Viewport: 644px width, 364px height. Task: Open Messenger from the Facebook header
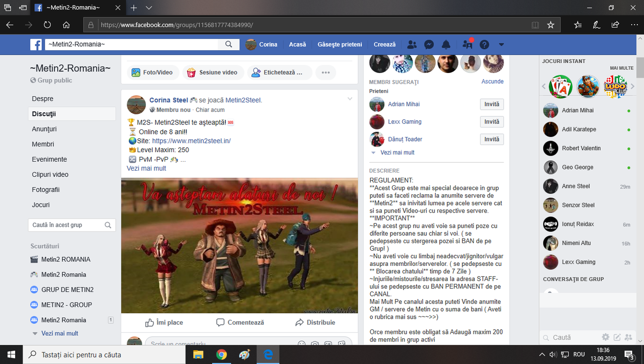pyautogui.click(x=429, y=44)
